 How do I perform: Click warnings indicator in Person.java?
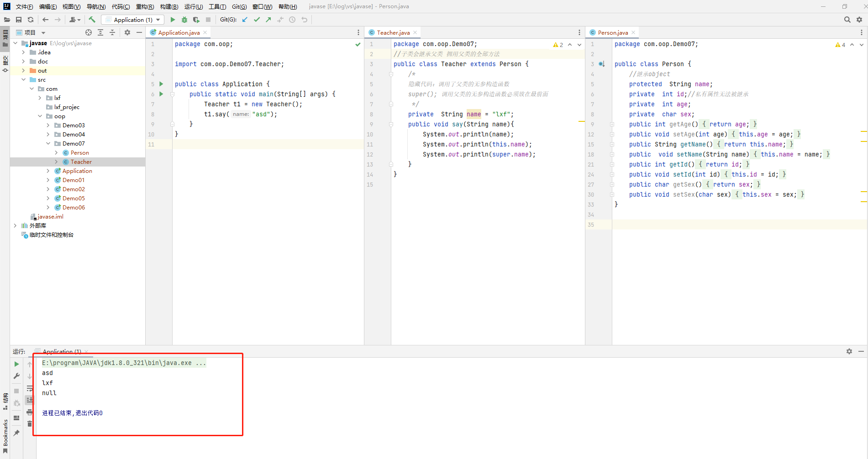pyautogui.click(x=840, y=45)
